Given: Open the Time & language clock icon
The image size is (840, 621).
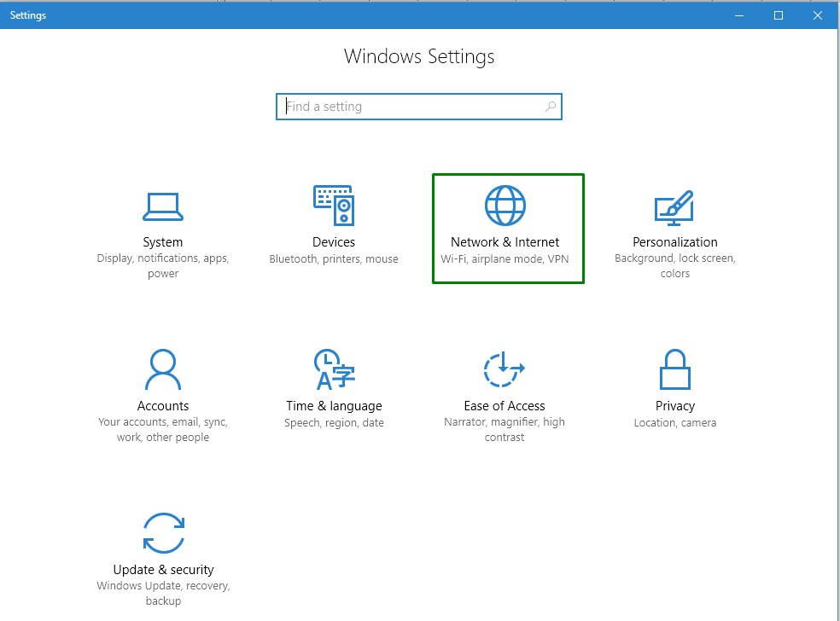Looking at the screenshot, I should [x=335, y=369].
